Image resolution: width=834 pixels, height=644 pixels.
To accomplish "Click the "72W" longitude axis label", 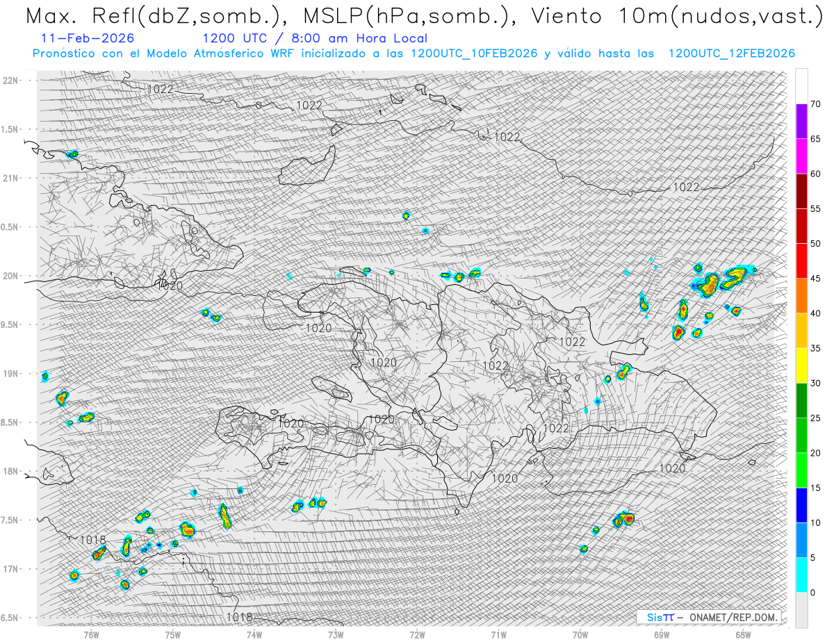I will 417,634.
